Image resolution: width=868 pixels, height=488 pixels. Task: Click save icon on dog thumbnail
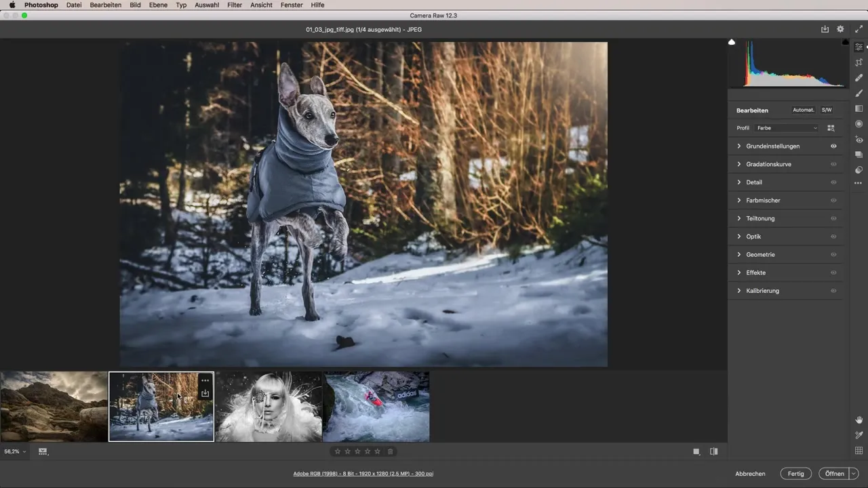click(x=205, y=393)
